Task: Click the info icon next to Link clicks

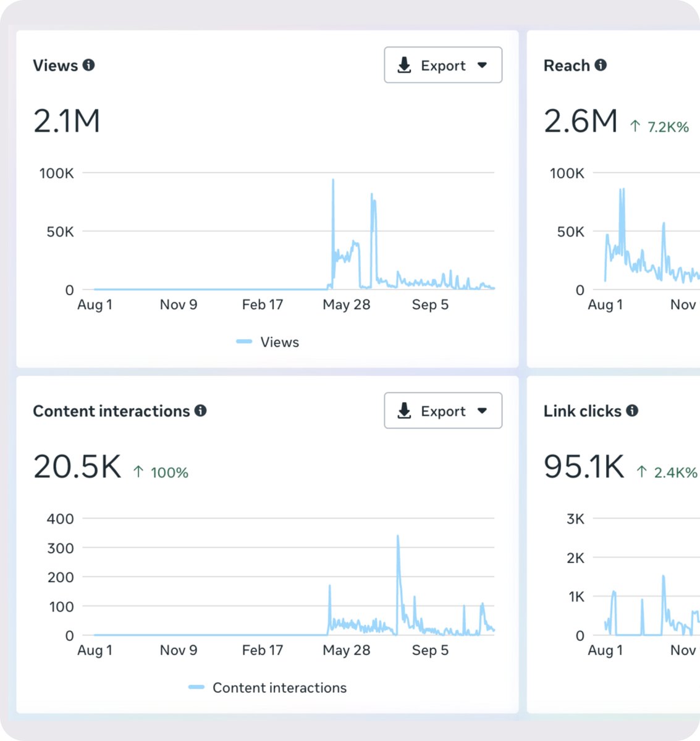Action: (631, 411)
